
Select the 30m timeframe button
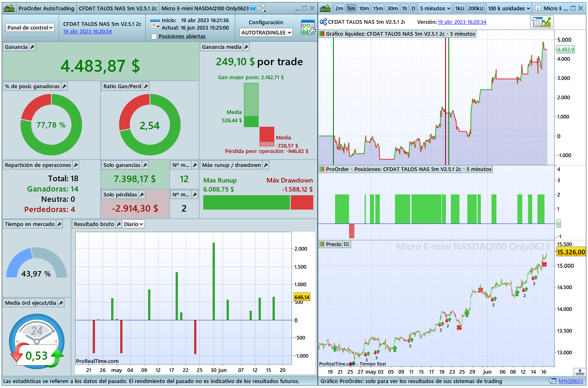[392, 8]
